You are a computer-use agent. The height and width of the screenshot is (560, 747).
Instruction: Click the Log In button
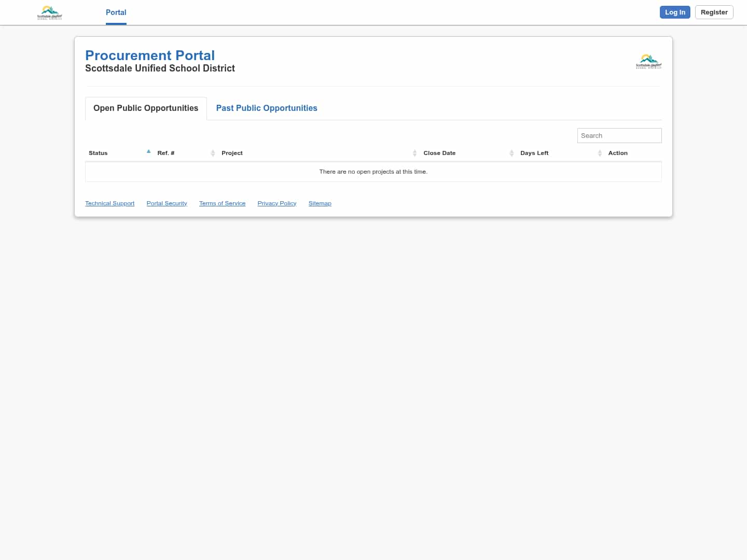point(675,12)
